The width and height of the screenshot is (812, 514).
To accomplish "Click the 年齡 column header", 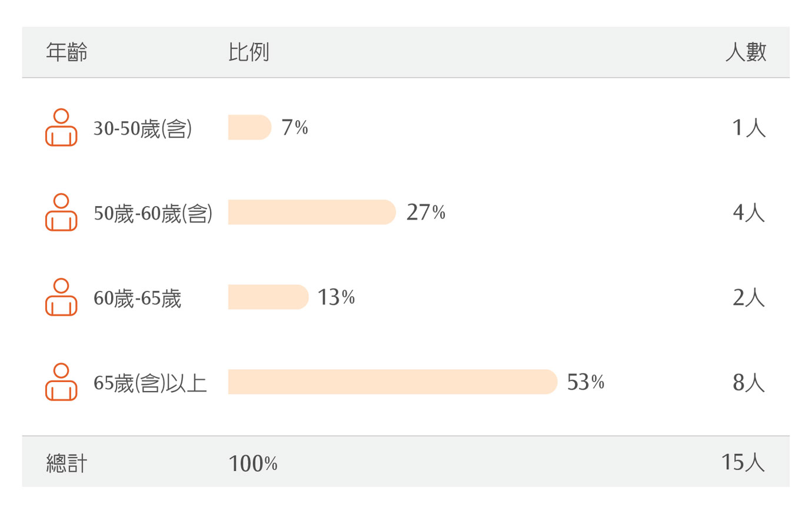I will click(67, 52).
